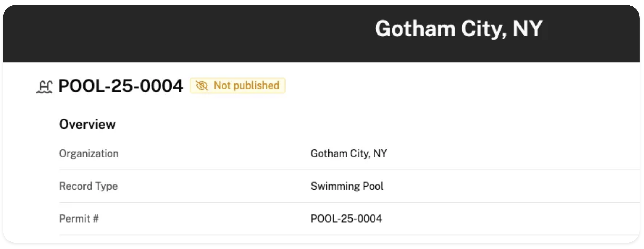Click the word "Gotham" in the header title
The image size is (644, 249).
pos(415,29)
